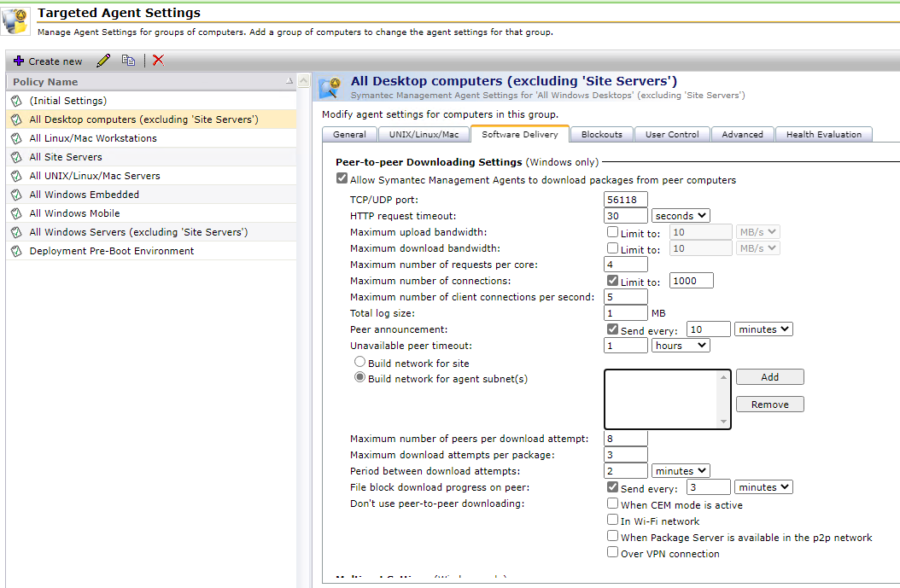Toggle Maximum number of connections limit checkbox

point(612,281)
